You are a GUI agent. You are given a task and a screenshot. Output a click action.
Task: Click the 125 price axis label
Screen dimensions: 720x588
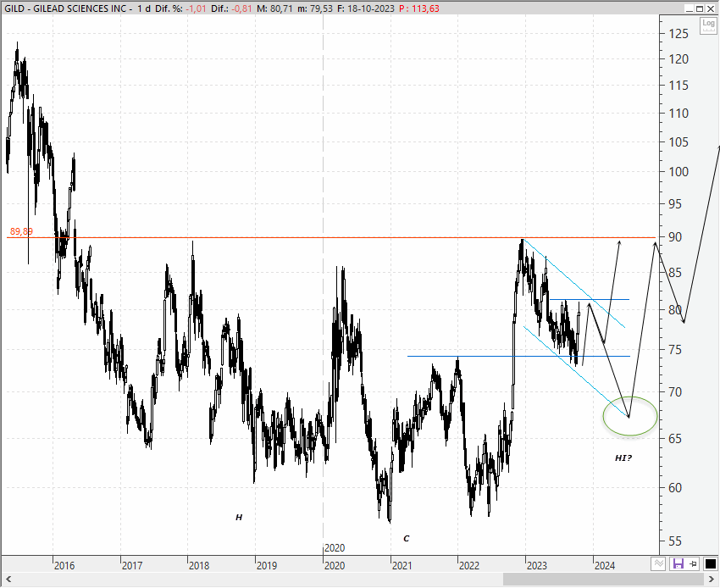[x=678, y=34]
